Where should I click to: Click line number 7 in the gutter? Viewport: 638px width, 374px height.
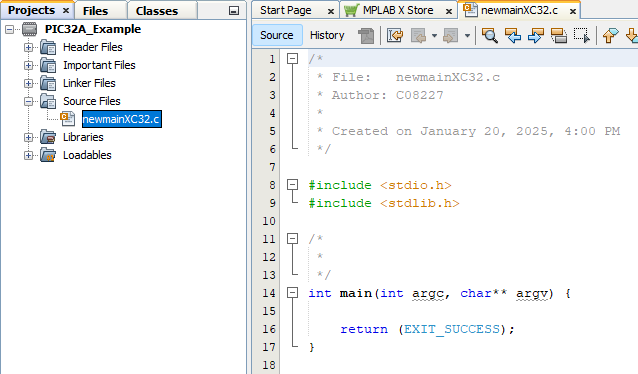tap(272, 167)
